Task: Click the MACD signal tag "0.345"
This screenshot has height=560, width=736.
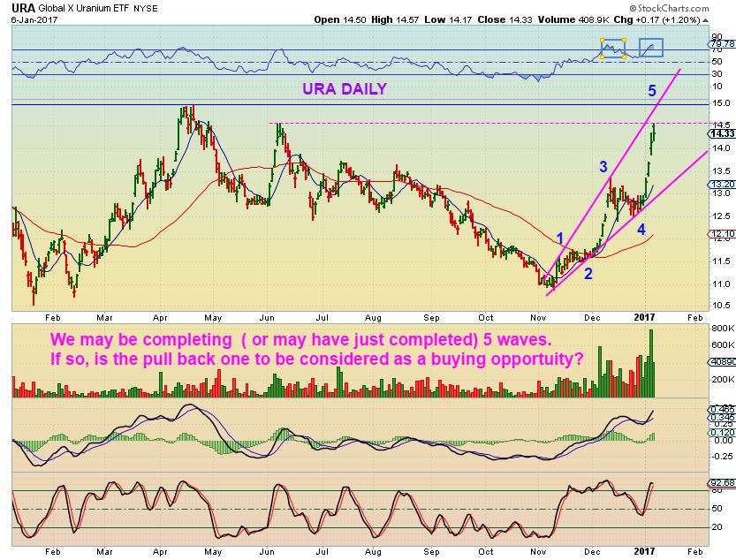Action: (x=722, y=417)
